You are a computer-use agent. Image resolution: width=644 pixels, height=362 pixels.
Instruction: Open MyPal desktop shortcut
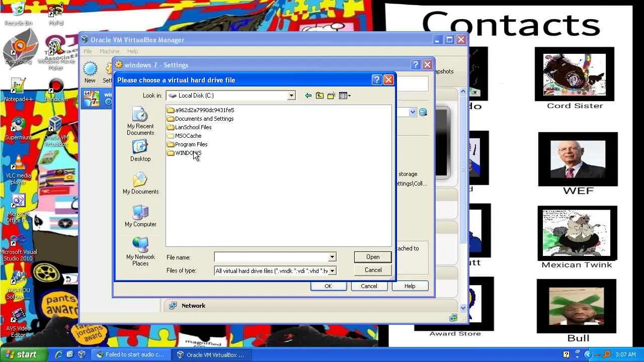click(56, 14)
